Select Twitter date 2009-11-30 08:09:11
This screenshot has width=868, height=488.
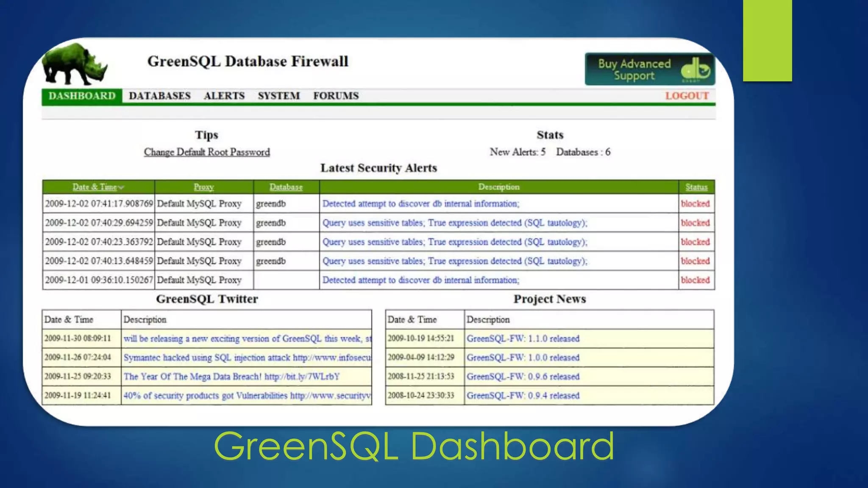[x=78, y=338]
